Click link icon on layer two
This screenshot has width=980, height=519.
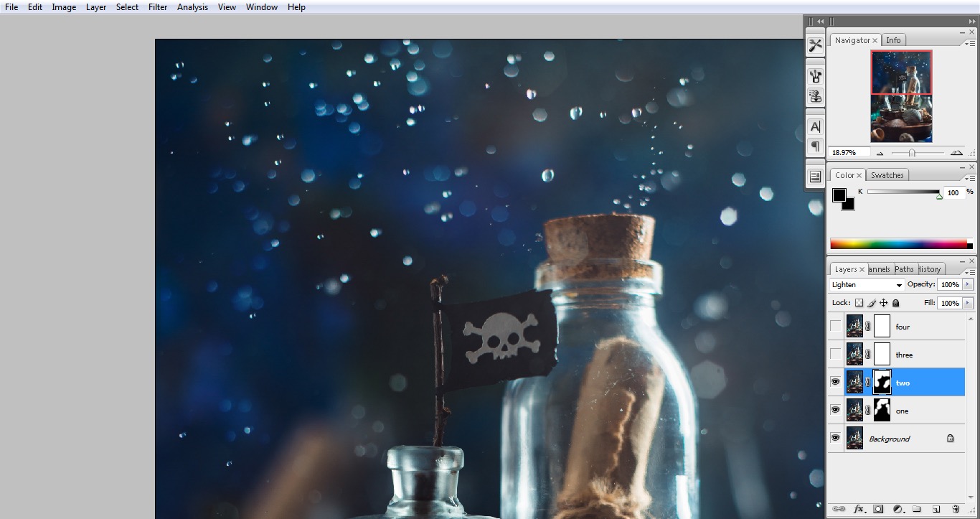click(868, 383)
